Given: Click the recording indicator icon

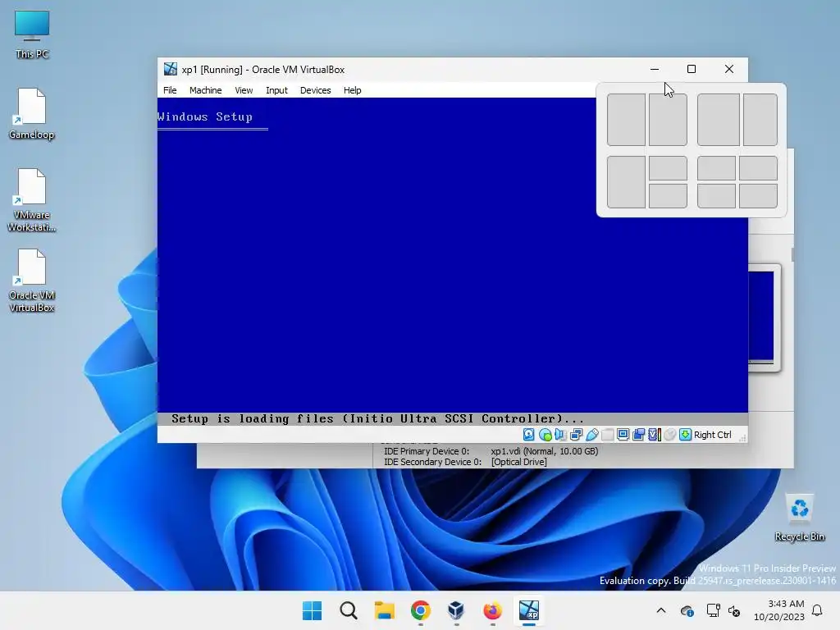Looking at the screenshot, I should (638, 435).
